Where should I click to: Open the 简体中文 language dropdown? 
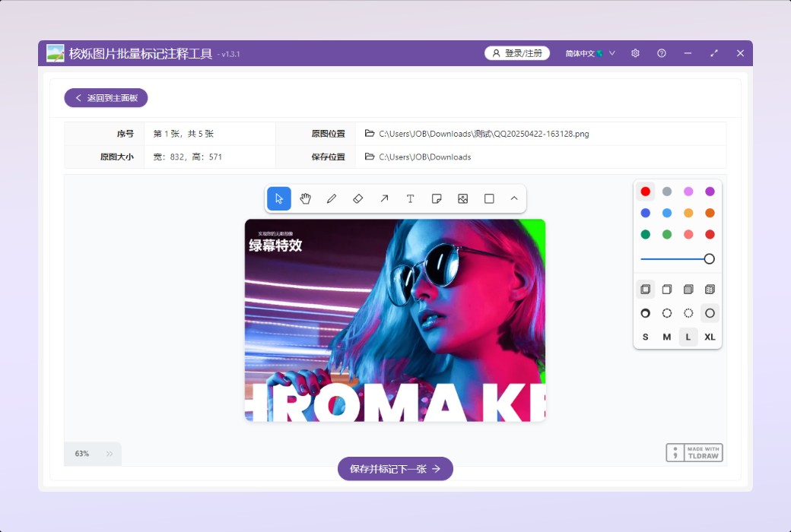(590, 53)
